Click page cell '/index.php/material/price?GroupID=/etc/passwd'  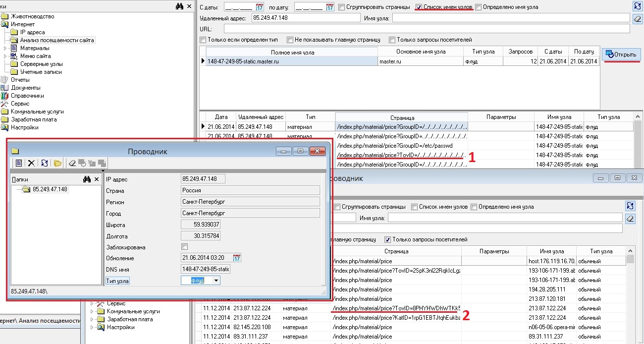pos(402,146)
